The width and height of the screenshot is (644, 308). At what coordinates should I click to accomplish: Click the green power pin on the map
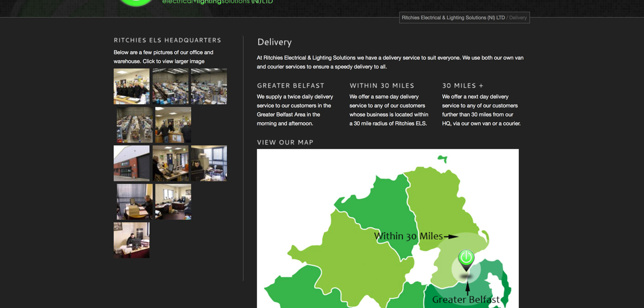(x=466, y=260)
